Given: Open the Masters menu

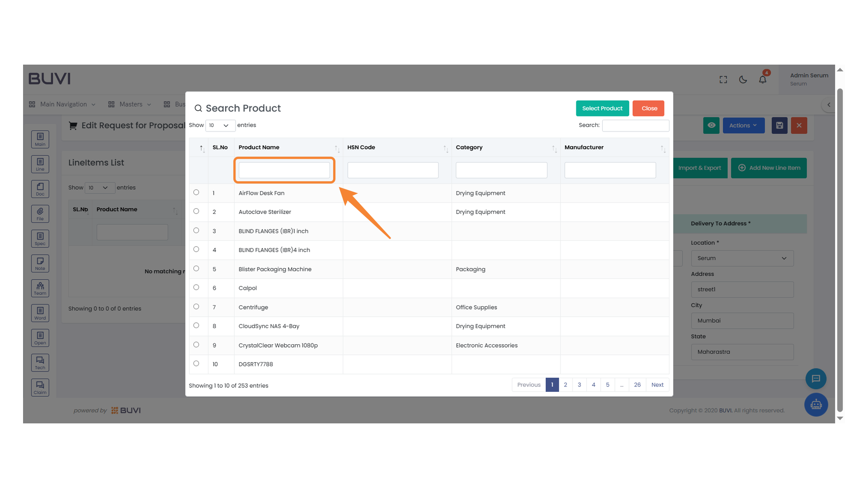Looking at the screenshot, I should (130, 104).
